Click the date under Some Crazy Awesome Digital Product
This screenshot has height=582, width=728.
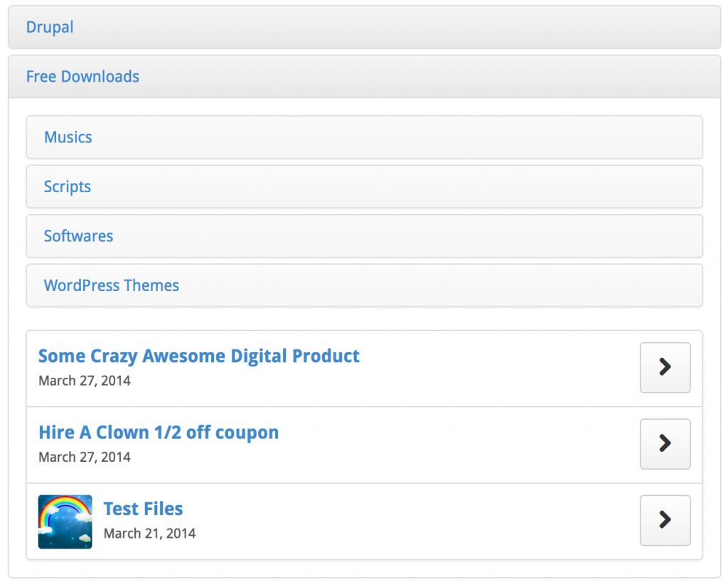85,381
